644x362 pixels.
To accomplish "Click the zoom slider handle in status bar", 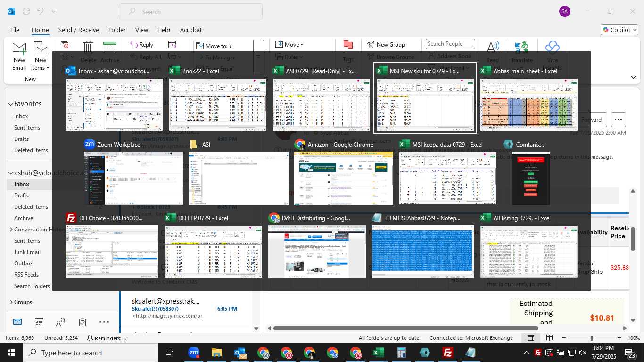I will click(592, 338).
